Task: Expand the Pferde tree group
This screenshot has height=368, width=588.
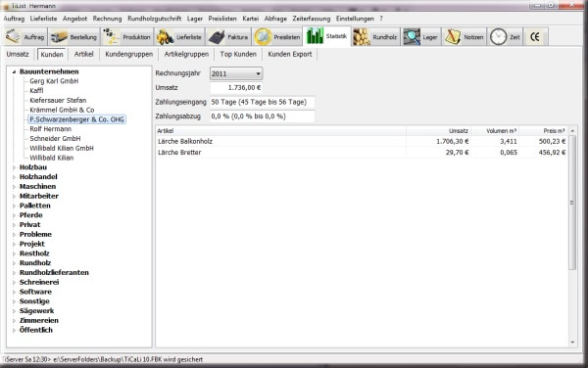Action: pos(14,215)
